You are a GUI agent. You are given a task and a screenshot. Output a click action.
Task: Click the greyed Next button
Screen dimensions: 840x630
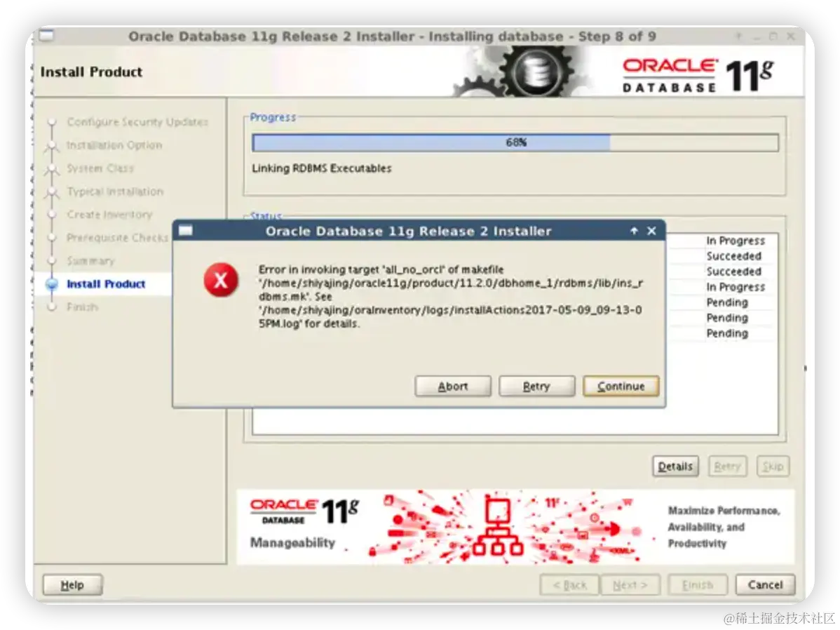[x=630, y=585]
